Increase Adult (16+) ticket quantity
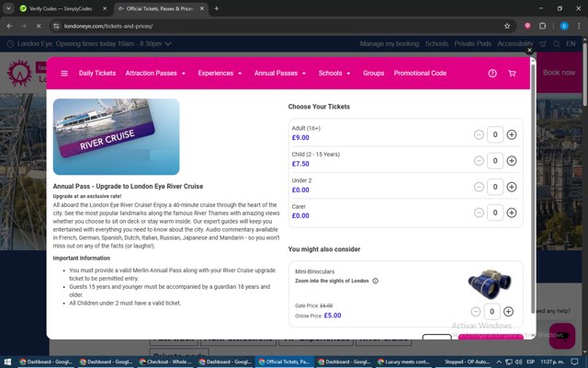This screenshot has width=588, height=368. point(512,134)
